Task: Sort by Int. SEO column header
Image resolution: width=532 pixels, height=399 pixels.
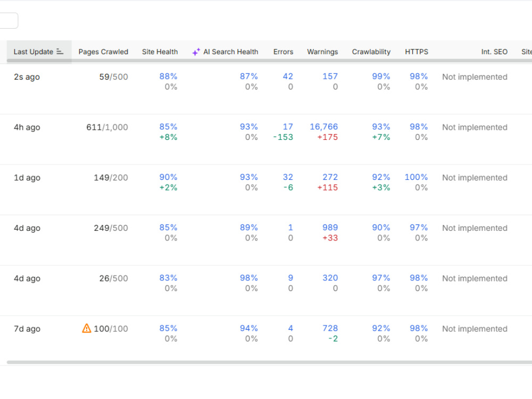Action: (494, 52)
